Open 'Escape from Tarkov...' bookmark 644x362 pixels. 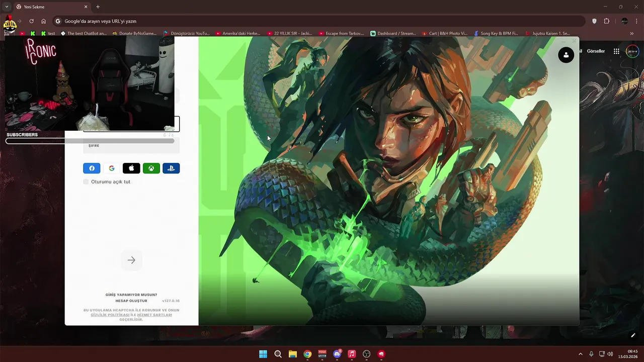click(x=341, y=34)
